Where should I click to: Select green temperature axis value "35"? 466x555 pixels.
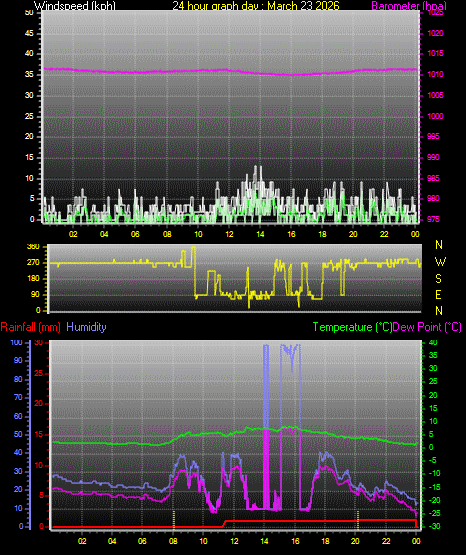[433, 355]
